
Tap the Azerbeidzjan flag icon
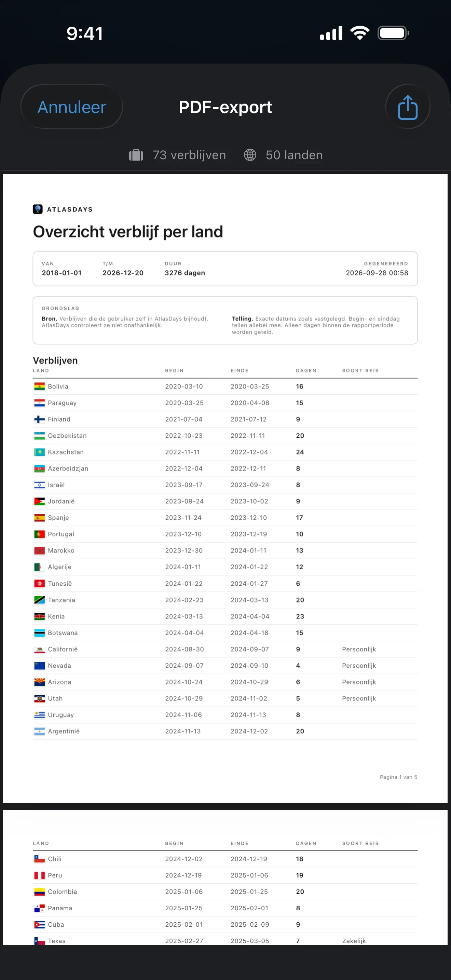click(39, 468)
